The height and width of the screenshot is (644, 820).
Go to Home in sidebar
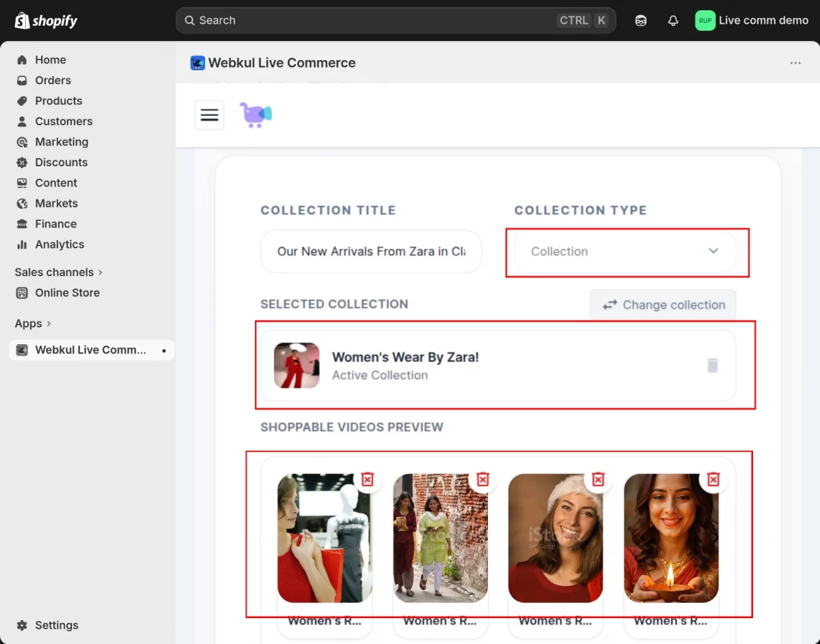(51, 59)
